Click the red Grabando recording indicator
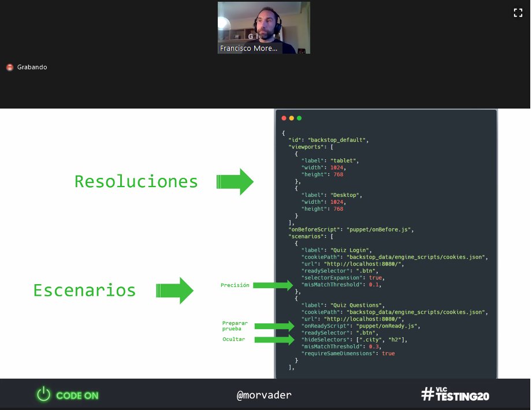The image size is (532, 410). 10,67
